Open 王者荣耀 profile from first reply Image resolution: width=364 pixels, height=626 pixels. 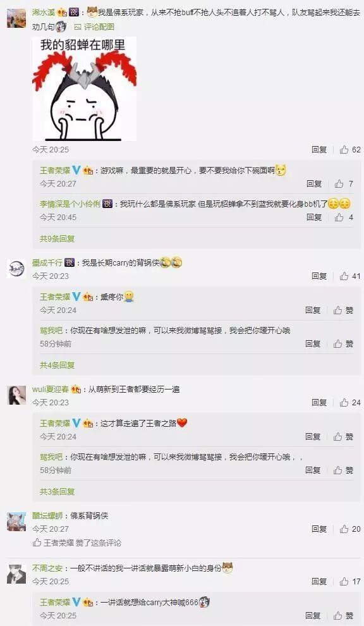coord(55,171)
